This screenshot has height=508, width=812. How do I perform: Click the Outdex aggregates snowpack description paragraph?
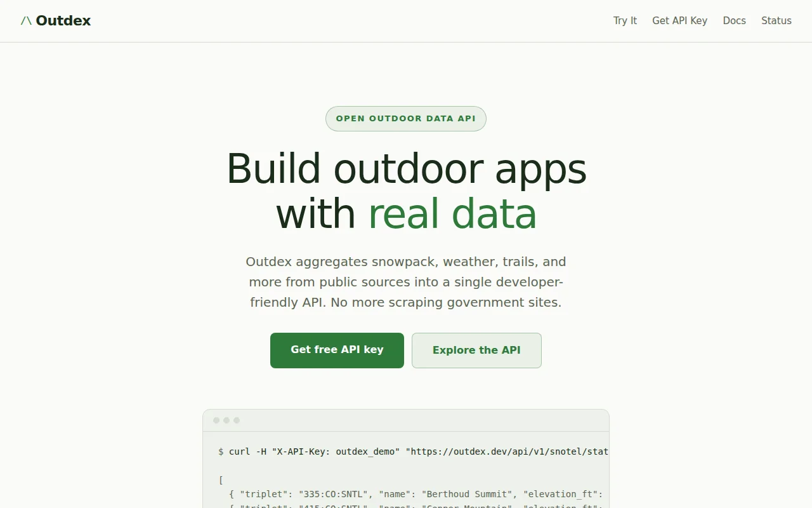click(x=406, y=282)
